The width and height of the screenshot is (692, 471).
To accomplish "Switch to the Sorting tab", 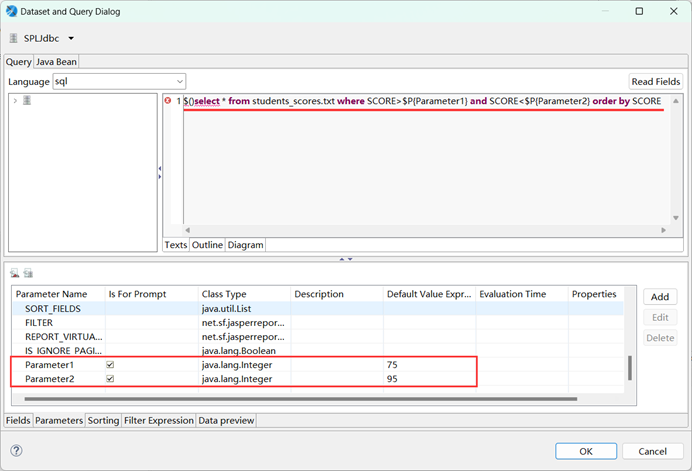I will pyautogui.click(x=104, y=421).
